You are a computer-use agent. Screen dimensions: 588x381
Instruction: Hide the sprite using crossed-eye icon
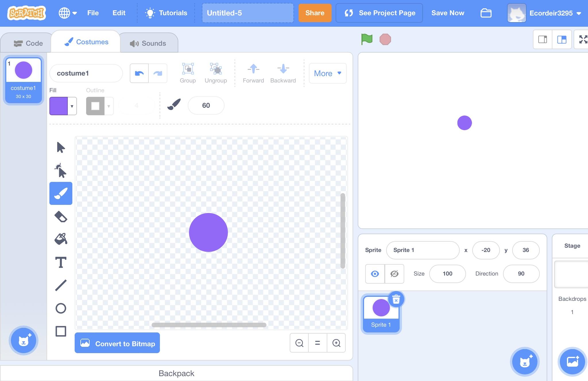(x=394, y=274)
